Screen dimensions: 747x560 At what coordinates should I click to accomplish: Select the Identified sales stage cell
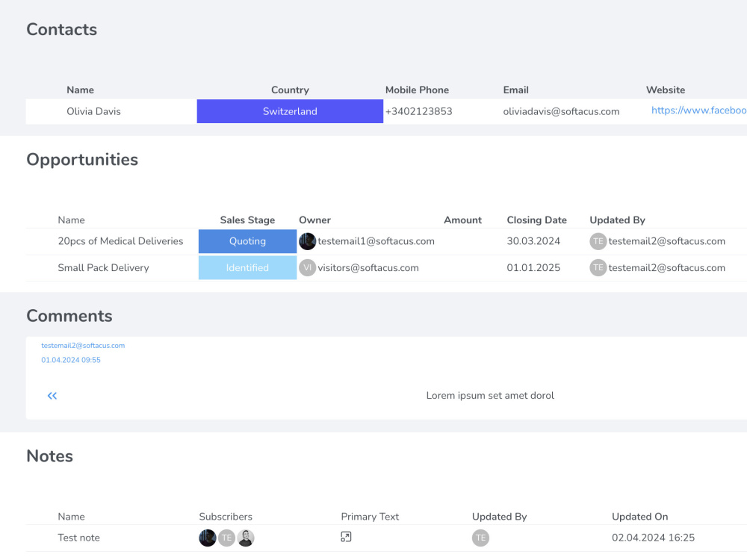pos(248,268)
